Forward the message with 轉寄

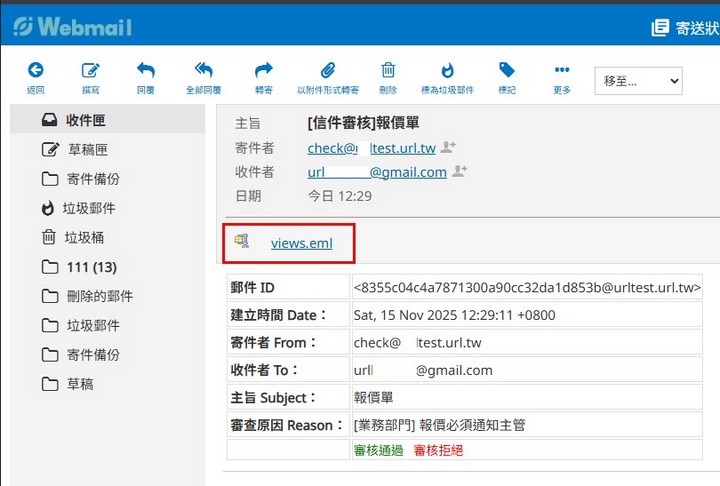point(264,71)
